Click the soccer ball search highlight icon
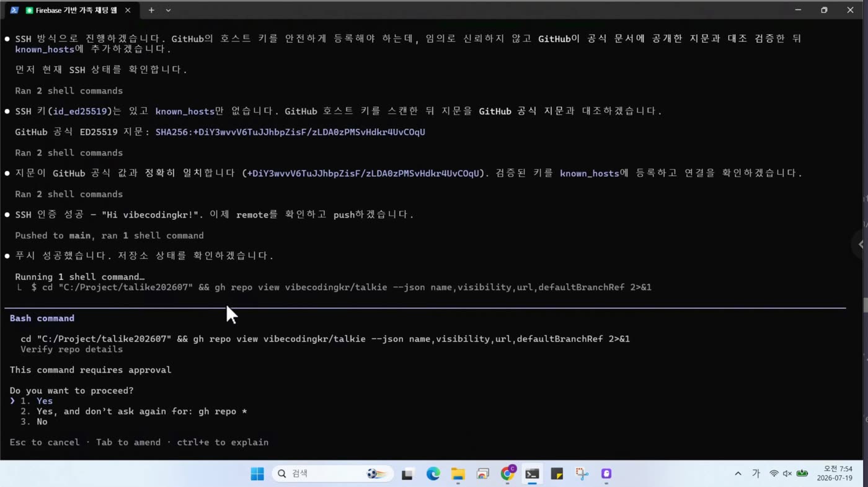Image resolution: width=868 pixels, height=487 pixels. pyautogui.click(x=377, y=474)
